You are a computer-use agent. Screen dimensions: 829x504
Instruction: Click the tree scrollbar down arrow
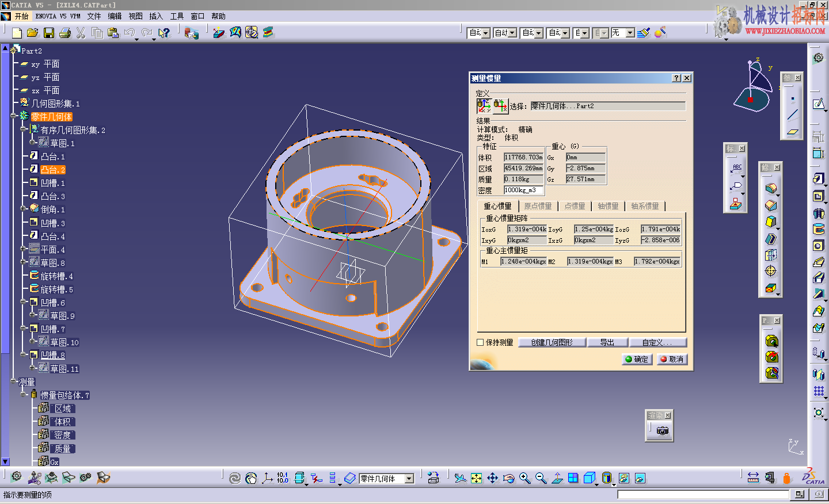5,461
